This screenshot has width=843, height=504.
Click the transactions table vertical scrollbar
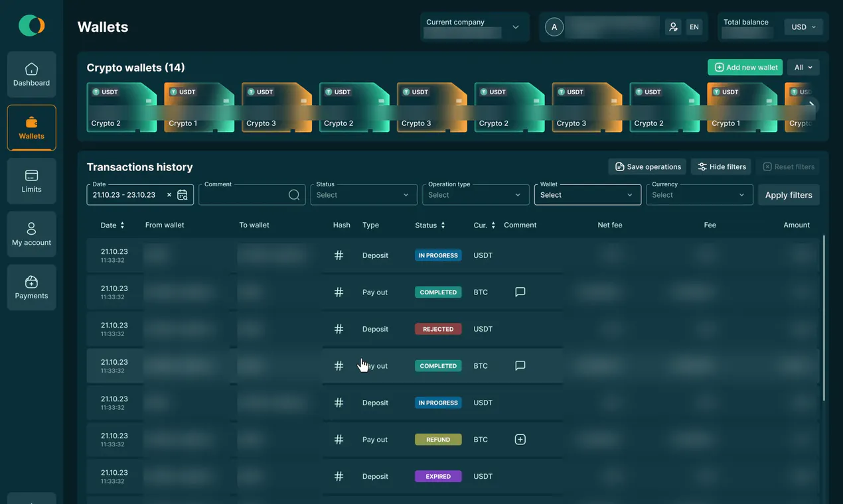click(824, 318)
